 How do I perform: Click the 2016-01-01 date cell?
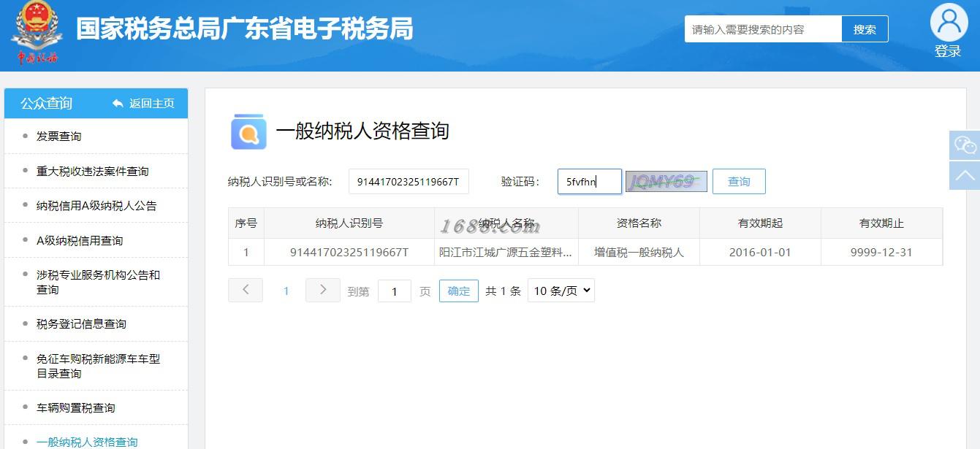[760, 253]
